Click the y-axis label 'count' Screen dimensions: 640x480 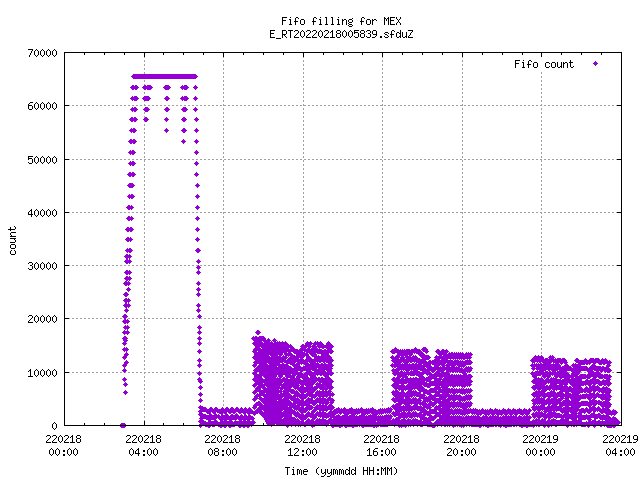(12, 241)
